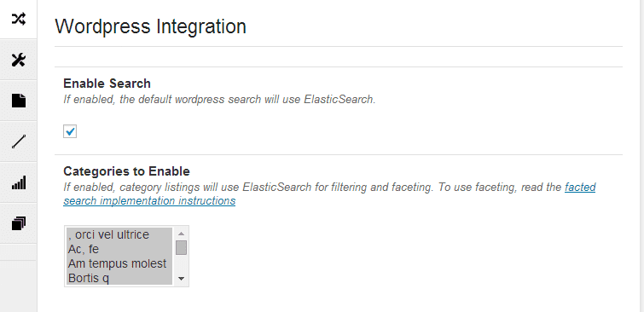Select ', orci vel ultrice' category in list
Screen dimensions: 644x312
119,234
